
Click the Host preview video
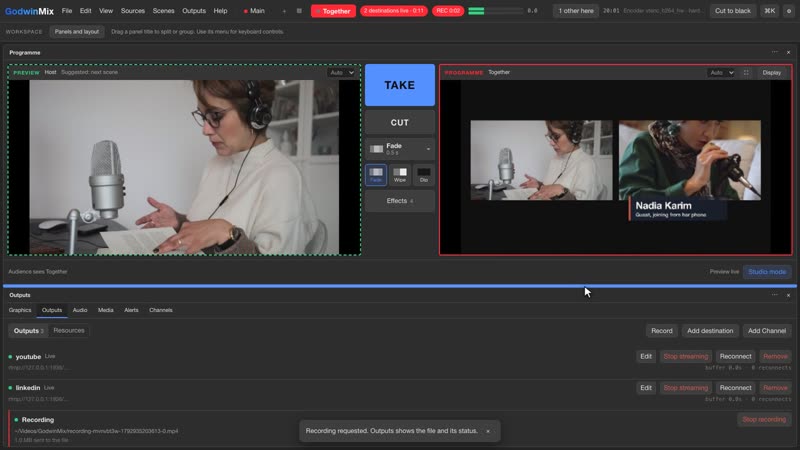184,167
